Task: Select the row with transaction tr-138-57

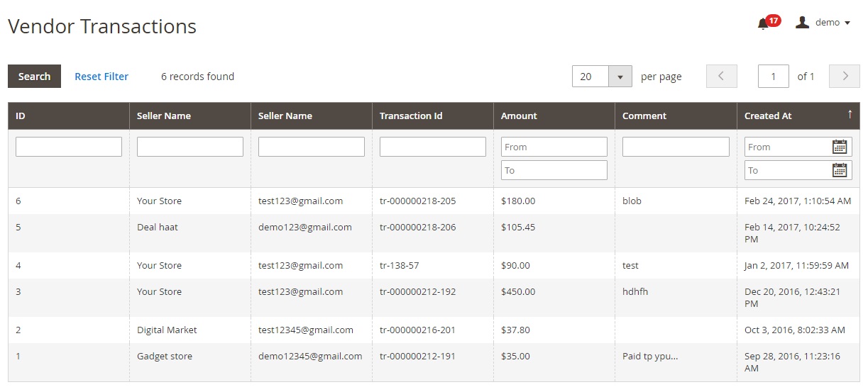Action: click(399, 265)
